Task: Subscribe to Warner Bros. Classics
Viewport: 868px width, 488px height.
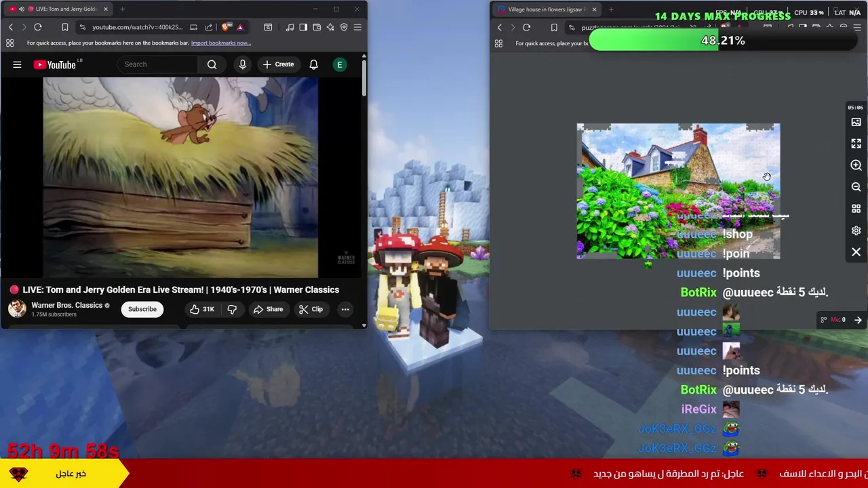Action: (142, 309)
